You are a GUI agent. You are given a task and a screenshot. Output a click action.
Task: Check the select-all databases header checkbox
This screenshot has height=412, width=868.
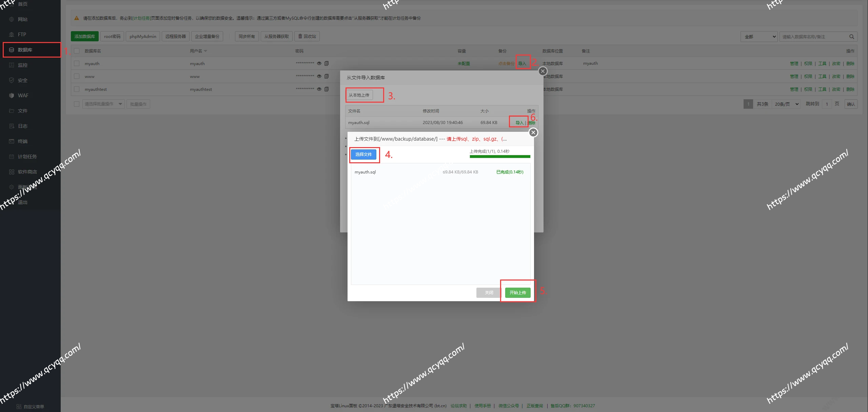click(x=77, y=51)
